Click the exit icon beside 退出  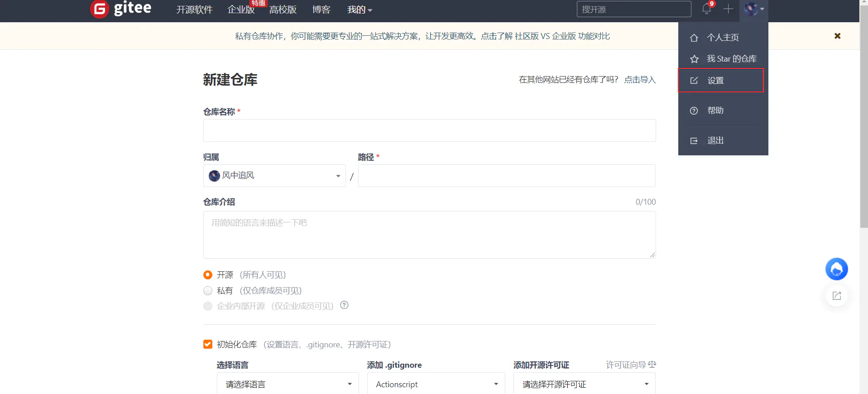point(694,141)
